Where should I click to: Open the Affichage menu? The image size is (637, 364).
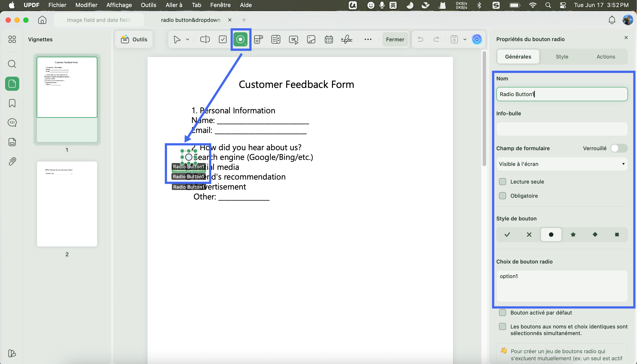(119, 5)
